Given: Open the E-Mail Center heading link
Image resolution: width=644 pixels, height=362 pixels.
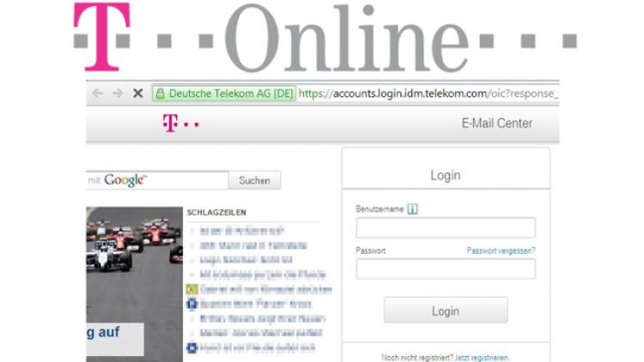Looking at the screenshot, I should click(x=496, y=124).
